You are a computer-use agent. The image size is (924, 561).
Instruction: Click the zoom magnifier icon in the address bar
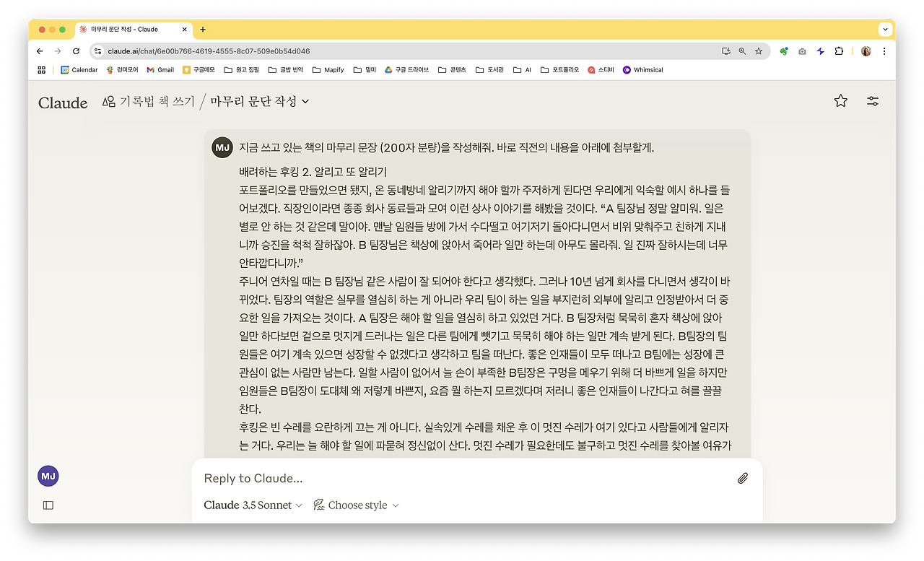click(x=742, y=51)
